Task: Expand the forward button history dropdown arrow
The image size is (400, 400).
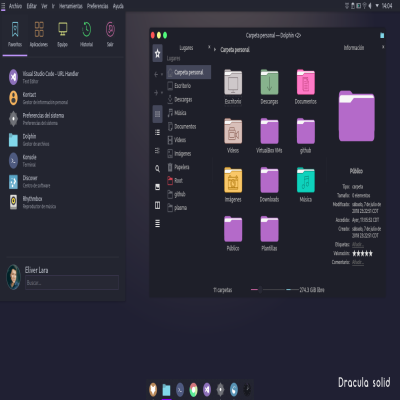Action: (162, 92)
